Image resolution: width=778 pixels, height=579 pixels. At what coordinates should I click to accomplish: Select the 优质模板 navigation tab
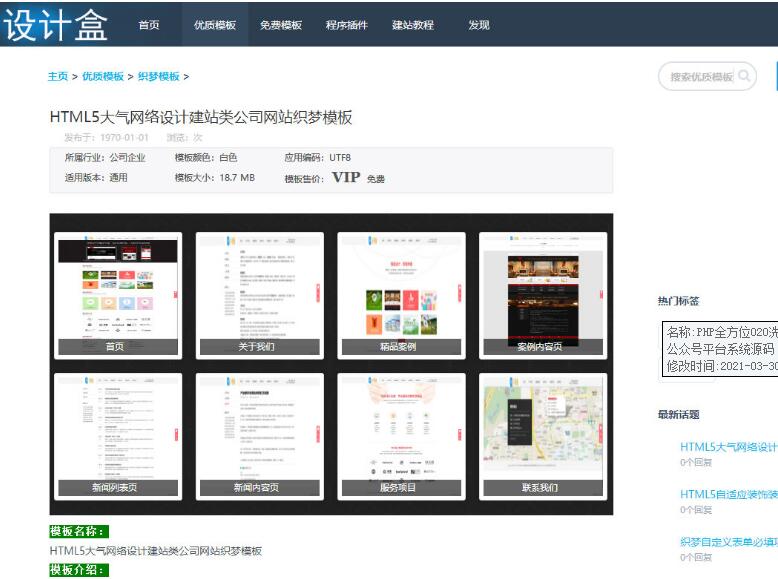[215, 25]
